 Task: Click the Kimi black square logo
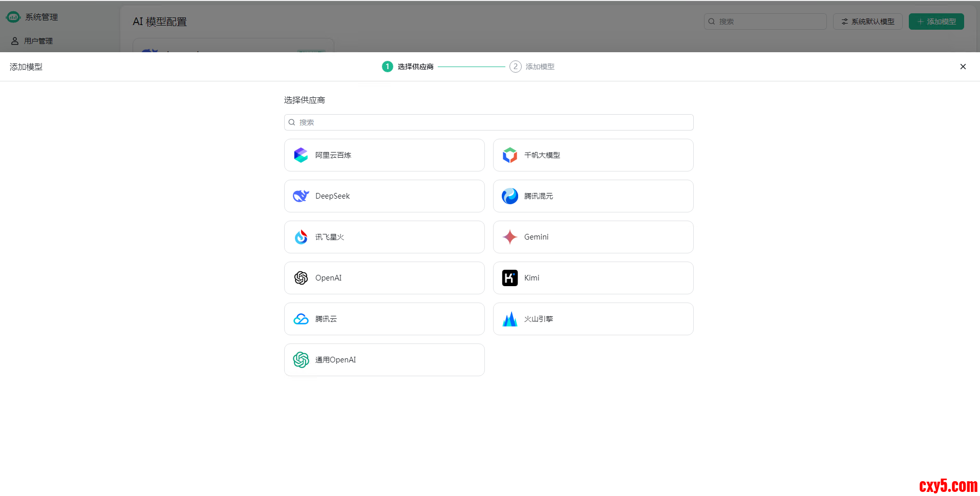(x=509, y=278)
